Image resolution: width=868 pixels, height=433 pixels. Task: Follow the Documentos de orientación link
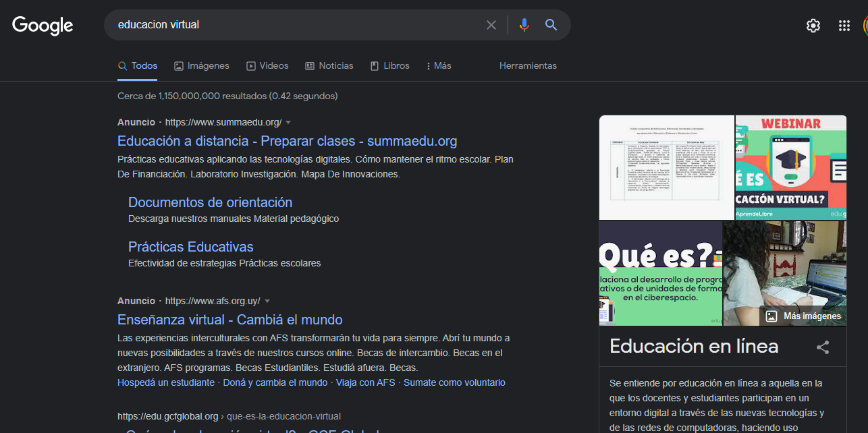pos(210,202)
